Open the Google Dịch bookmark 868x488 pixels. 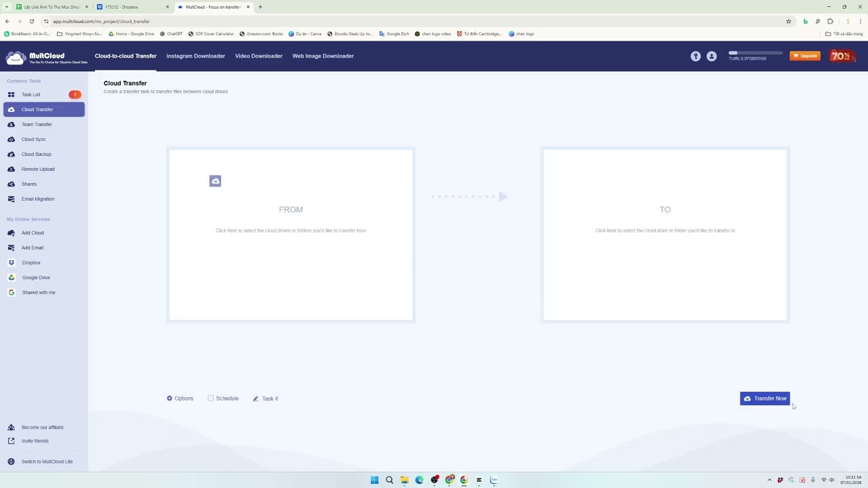pyautogui.click(x=394, y=33)
